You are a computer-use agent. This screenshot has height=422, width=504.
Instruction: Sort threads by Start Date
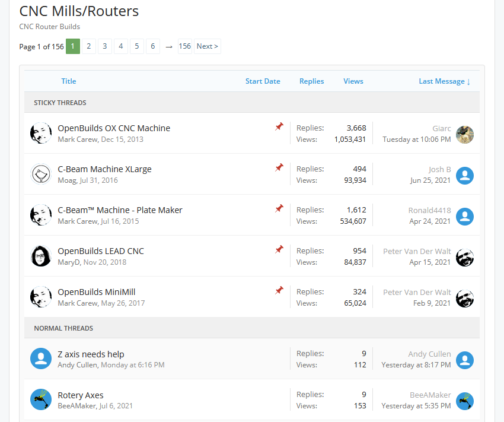pyautogui.click(x=263, y=81)
